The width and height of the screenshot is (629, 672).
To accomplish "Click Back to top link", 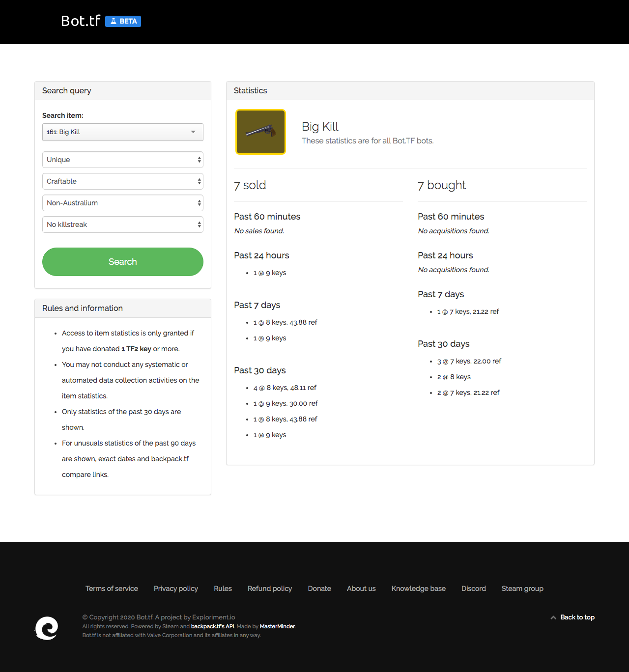I will (577, 617).
